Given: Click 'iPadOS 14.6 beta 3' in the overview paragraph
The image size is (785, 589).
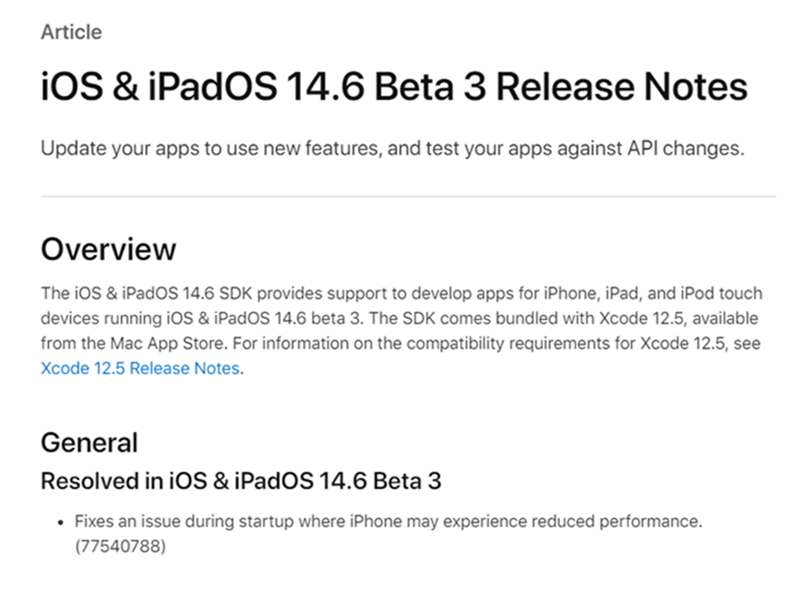Looking at the screenshot, I should [x=288, y=318].
